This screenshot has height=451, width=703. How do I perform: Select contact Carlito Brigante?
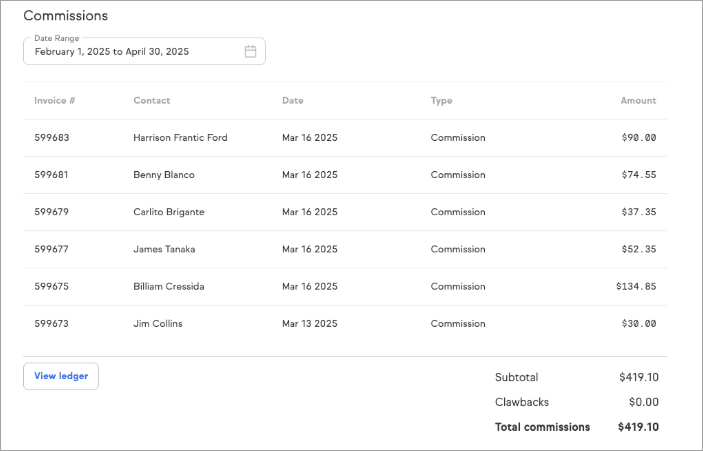[x=169, y=212]
